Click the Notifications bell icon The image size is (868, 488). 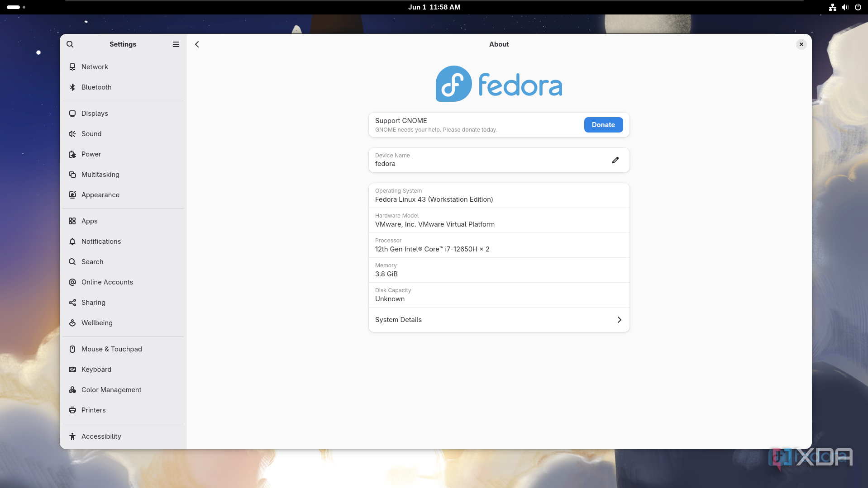(72, 242)
